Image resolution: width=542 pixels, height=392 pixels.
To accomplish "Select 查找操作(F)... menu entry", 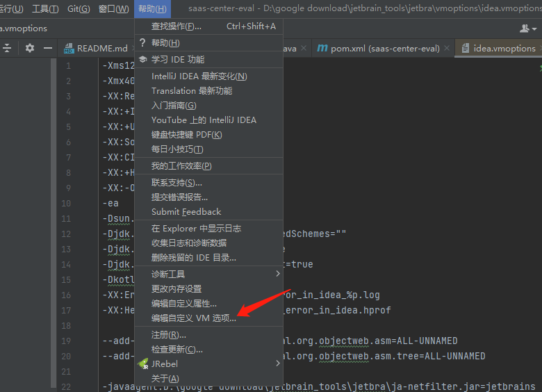I will point(208,26).
